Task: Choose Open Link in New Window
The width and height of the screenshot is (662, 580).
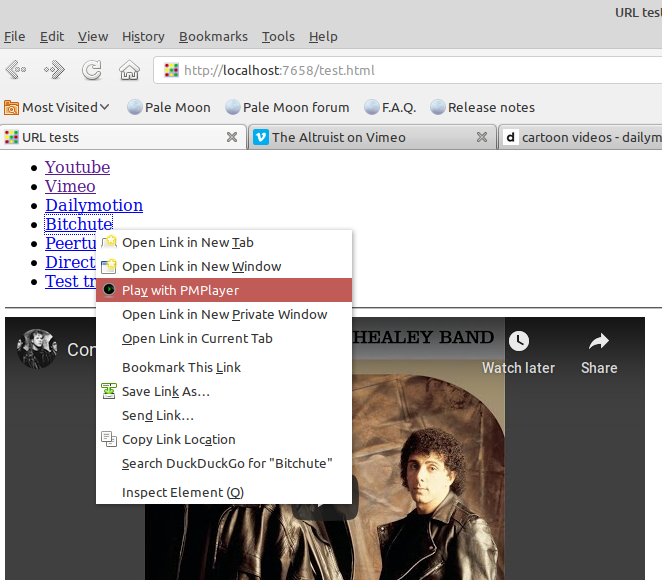Action: 224,266
